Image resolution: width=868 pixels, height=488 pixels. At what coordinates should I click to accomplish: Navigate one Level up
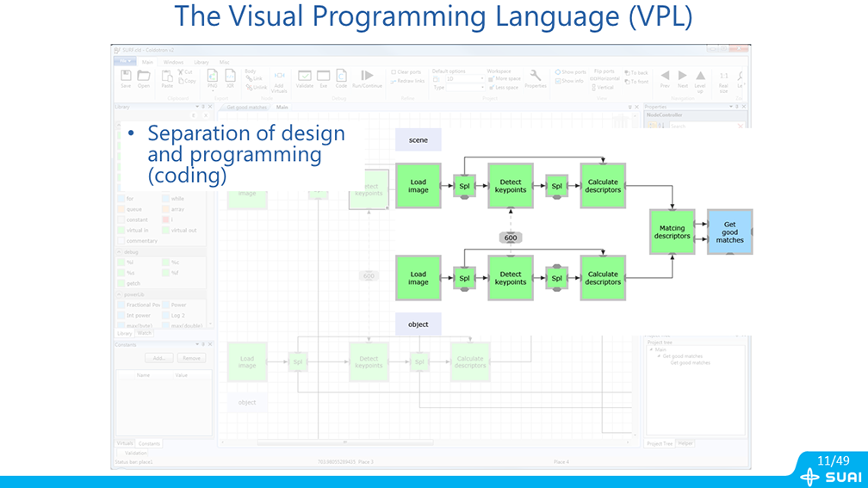[x=700, y=78]
